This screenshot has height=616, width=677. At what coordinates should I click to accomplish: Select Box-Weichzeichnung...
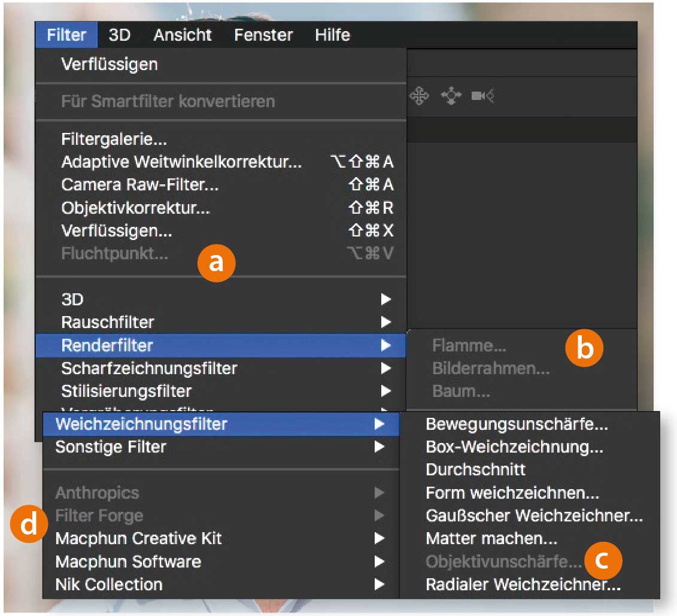tap(530, 447)
